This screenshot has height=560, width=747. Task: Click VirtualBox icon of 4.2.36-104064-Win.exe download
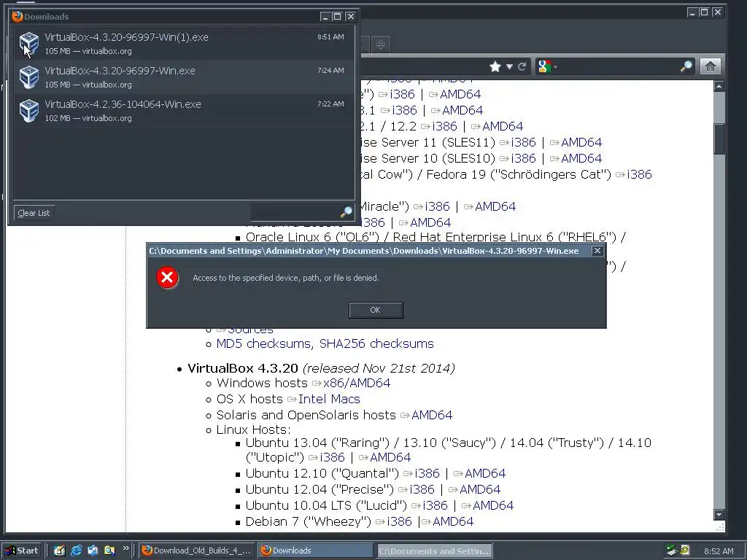click(x=29, y=111)
